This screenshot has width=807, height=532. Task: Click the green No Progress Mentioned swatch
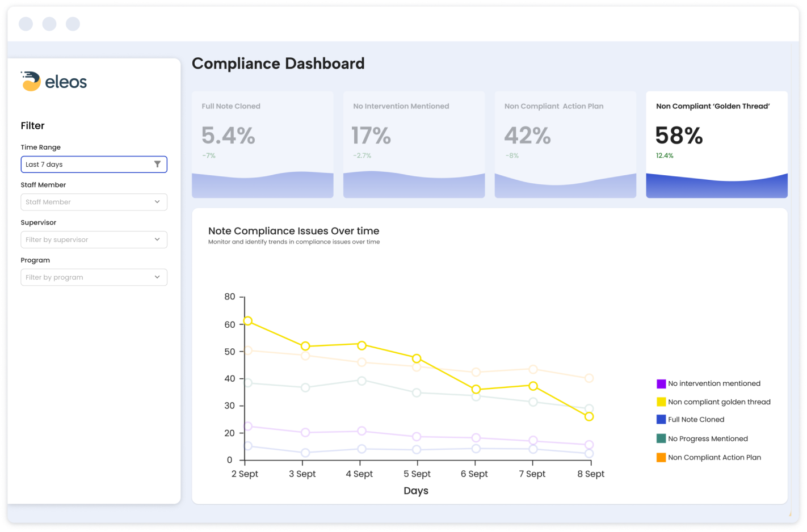coord(661,438)
